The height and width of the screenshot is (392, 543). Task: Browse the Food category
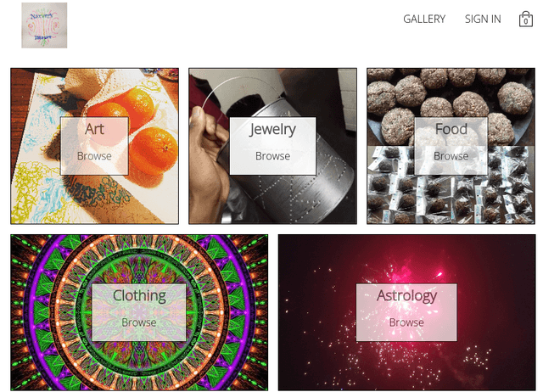(x=451, y=156)
